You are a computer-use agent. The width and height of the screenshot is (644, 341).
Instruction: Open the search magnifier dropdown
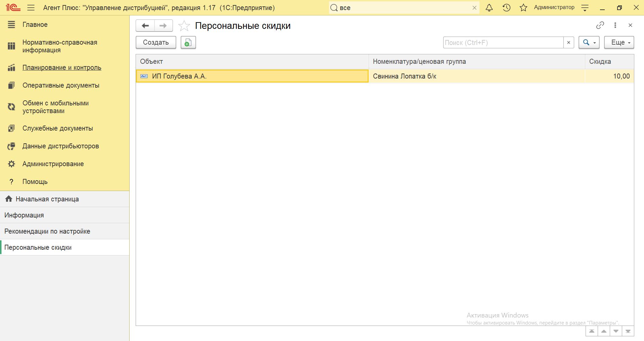pos(589,43)
